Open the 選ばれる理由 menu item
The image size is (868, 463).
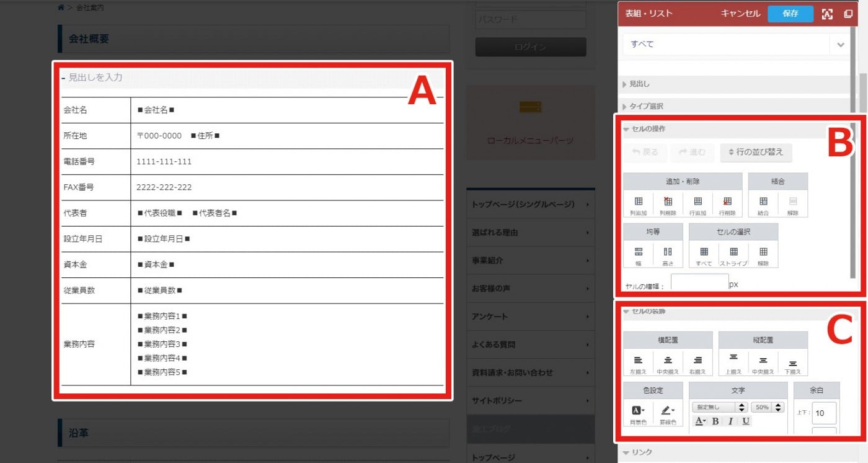[x=531, y=233]
